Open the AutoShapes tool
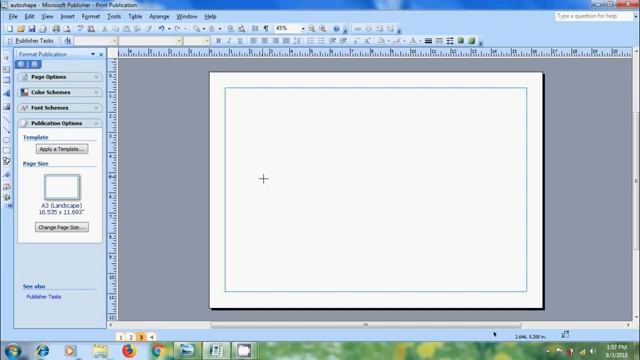This screenshot has width=640, height=360. tap(7, 161)
